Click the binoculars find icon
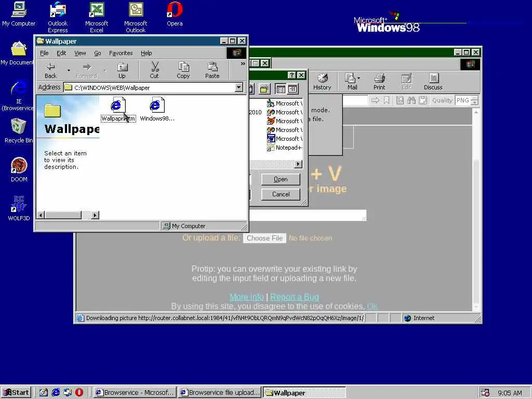 [x=411, y=100]
